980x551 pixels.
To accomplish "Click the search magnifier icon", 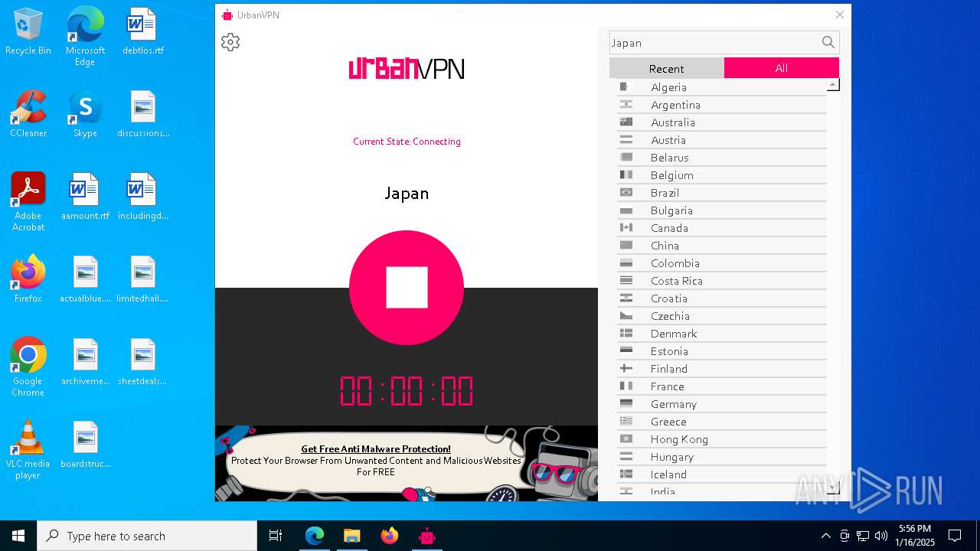I will pos(828,43).
